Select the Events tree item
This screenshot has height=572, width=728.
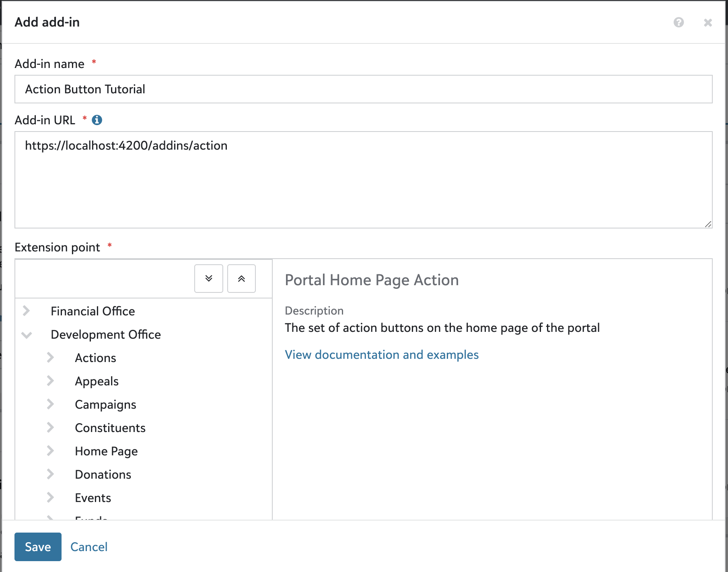coord(93,498)
